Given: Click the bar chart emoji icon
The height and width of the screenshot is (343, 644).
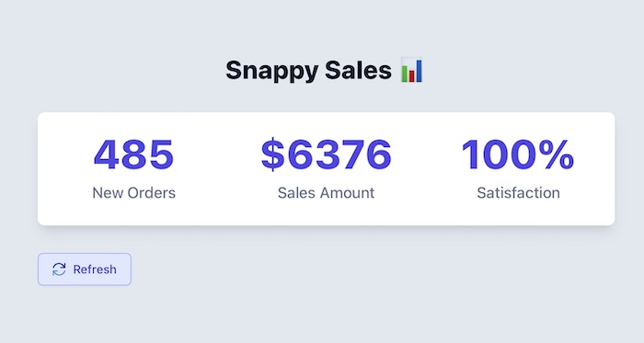Looking at the screenshot, I should tap(411, 71).
